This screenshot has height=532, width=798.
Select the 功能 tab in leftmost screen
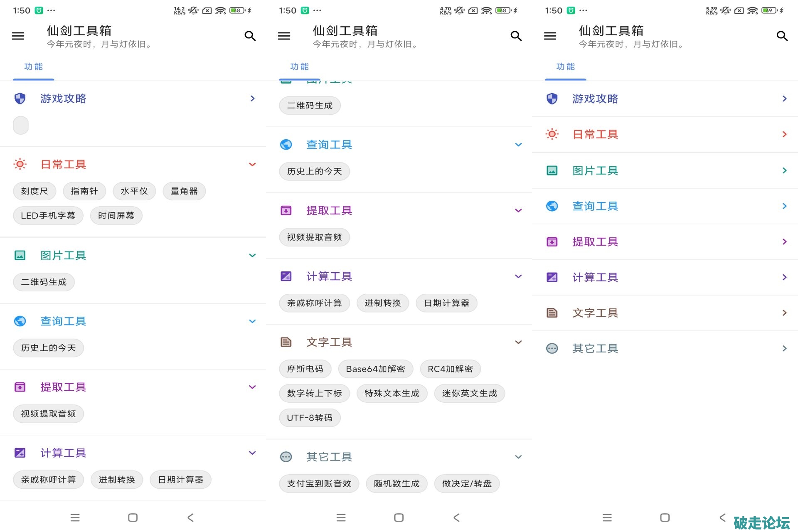33,67
